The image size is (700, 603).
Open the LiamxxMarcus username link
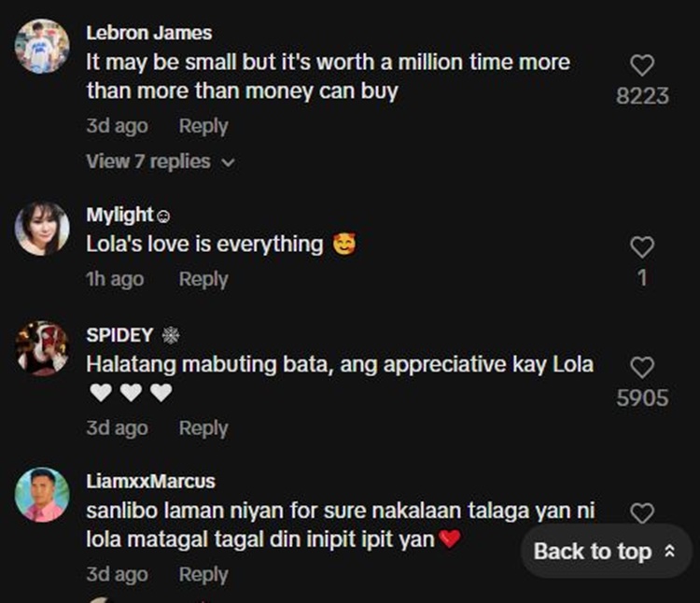pyautogui.click(x=150, y=481)
